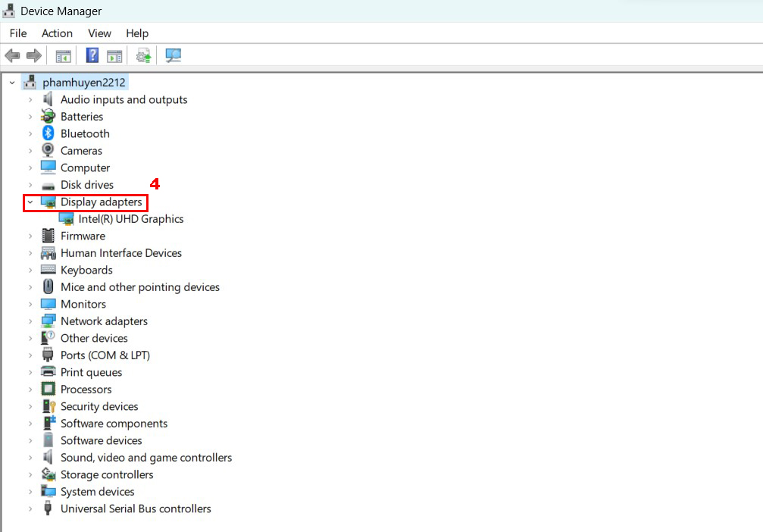Click the Forward arrow toolbar icon
763x532 pixels.
34,55
